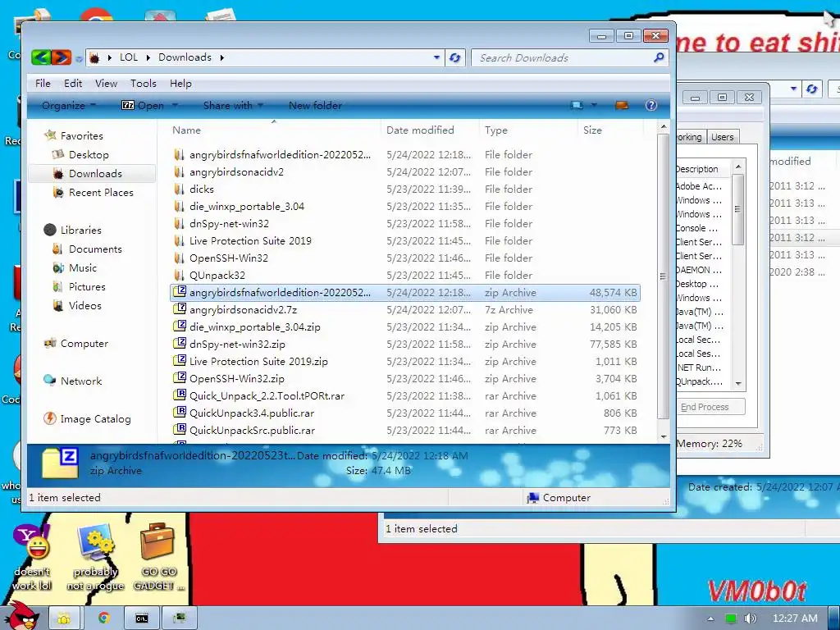Click the clock showing 12:27 AM
Image resolution: width=840 pixels, height=630 pixels.
[795, 619]
